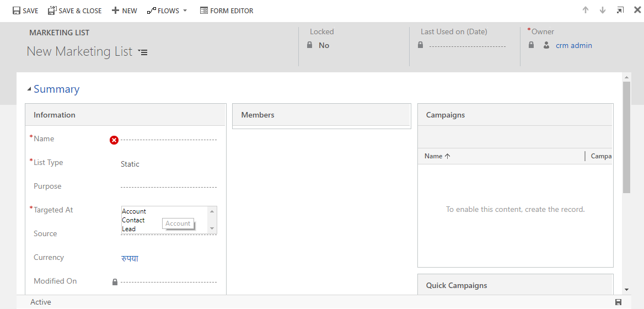Click the Information section header
This screenshot has width=644, height=309.
click(x=125, y=115)
